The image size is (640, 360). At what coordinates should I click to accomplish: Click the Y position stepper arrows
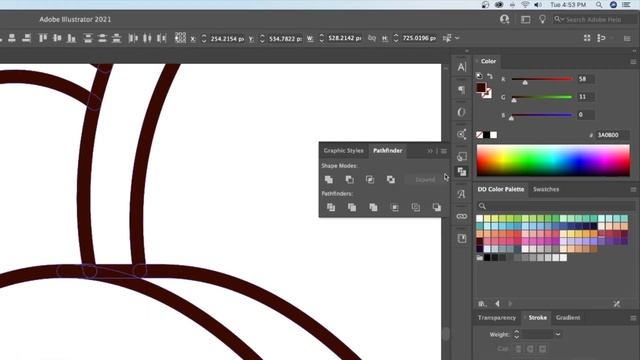click(x=262, y=38)
